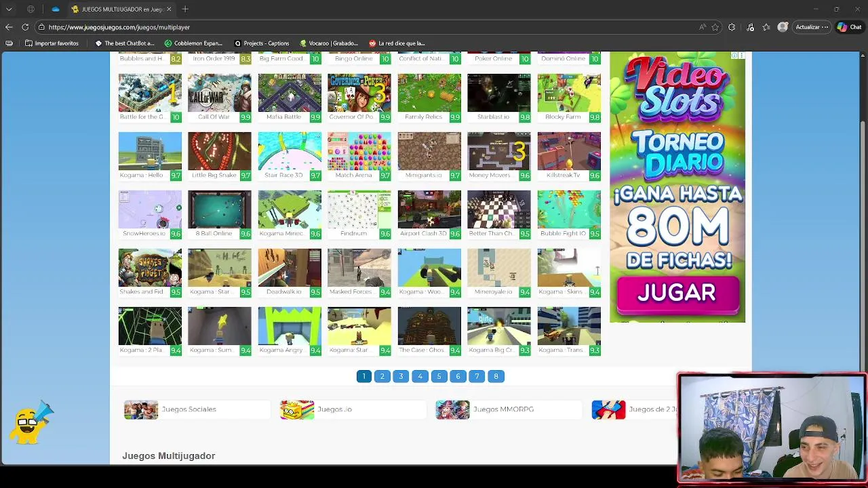Go to pagination page 2
868x488 pixels.
(382, 376)
